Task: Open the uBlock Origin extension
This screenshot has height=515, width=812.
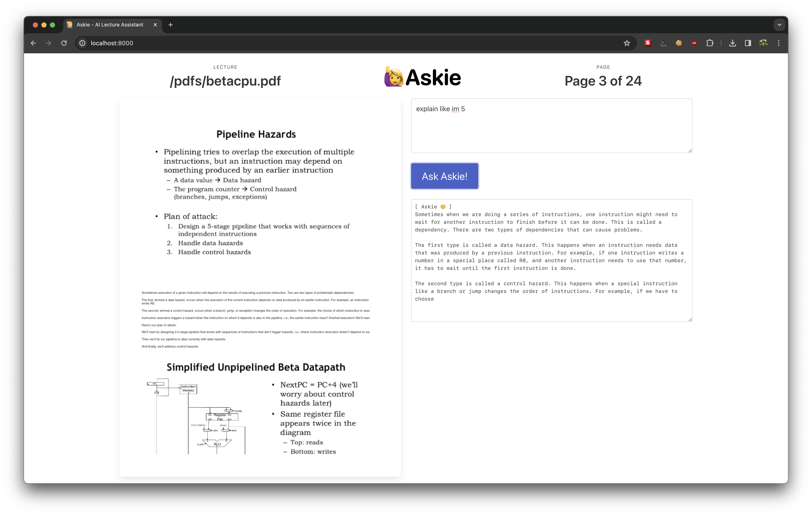Action: tap(694, 43)
